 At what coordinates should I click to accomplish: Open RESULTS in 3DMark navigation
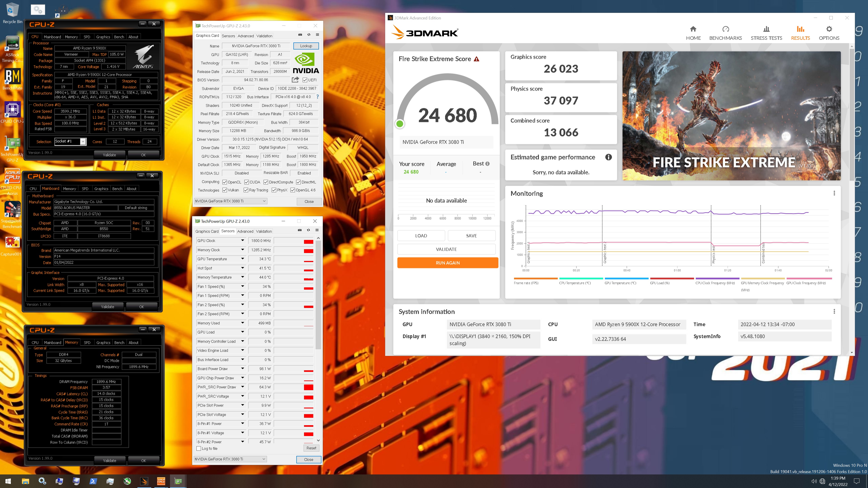point(800,33)
